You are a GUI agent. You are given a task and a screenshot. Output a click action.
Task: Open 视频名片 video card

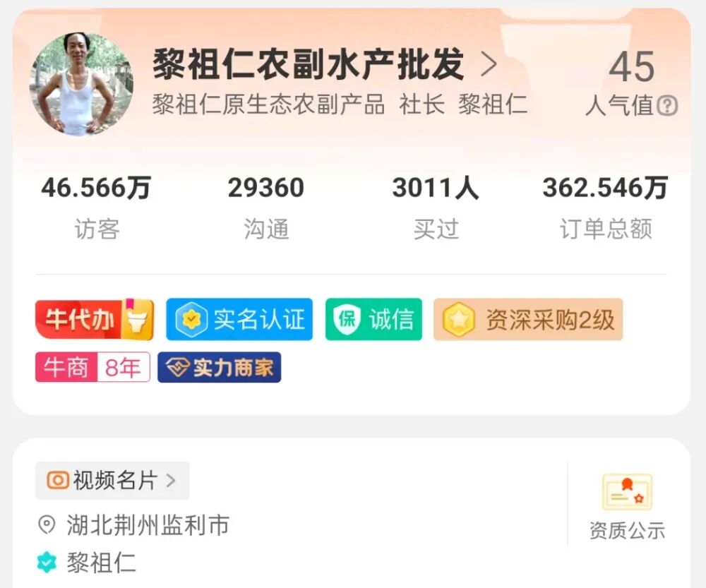point(112,481)
